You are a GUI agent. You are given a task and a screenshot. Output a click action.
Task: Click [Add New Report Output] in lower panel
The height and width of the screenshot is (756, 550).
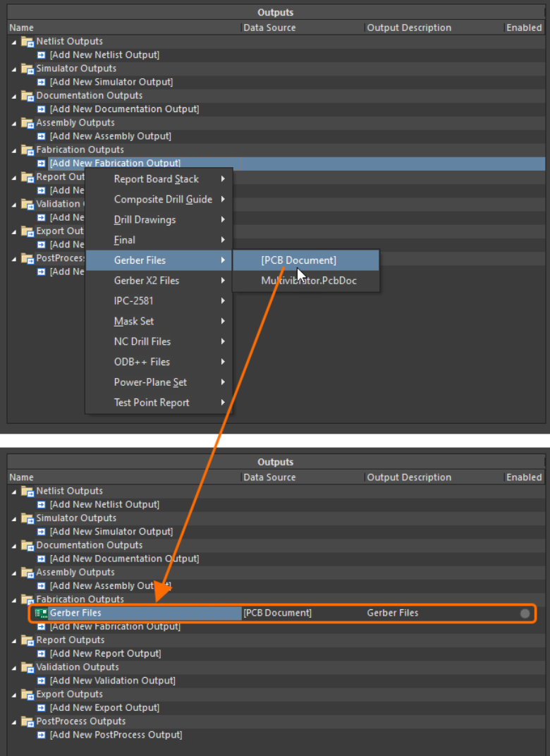pyautogui.click(x=105, y=654)
